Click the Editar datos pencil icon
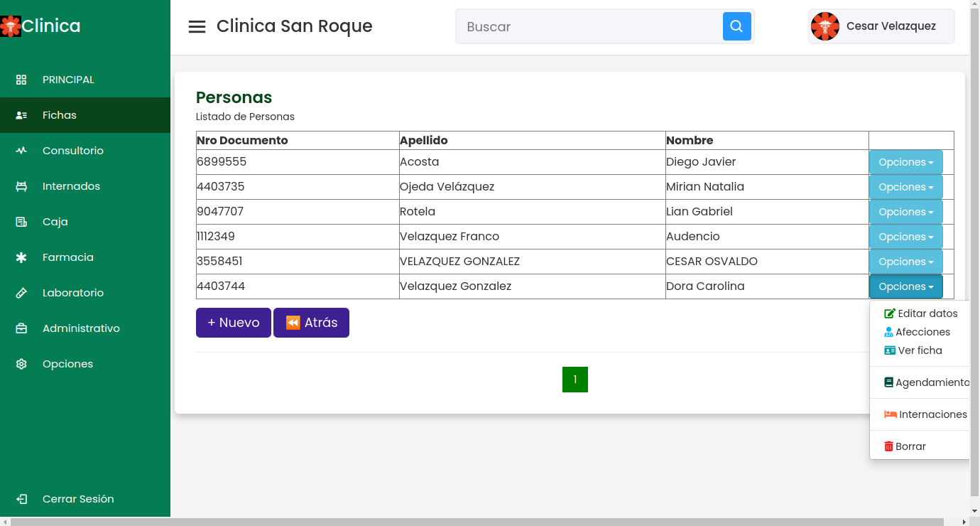This screenshot has height=526, width=980. click(x=890, y=313)
